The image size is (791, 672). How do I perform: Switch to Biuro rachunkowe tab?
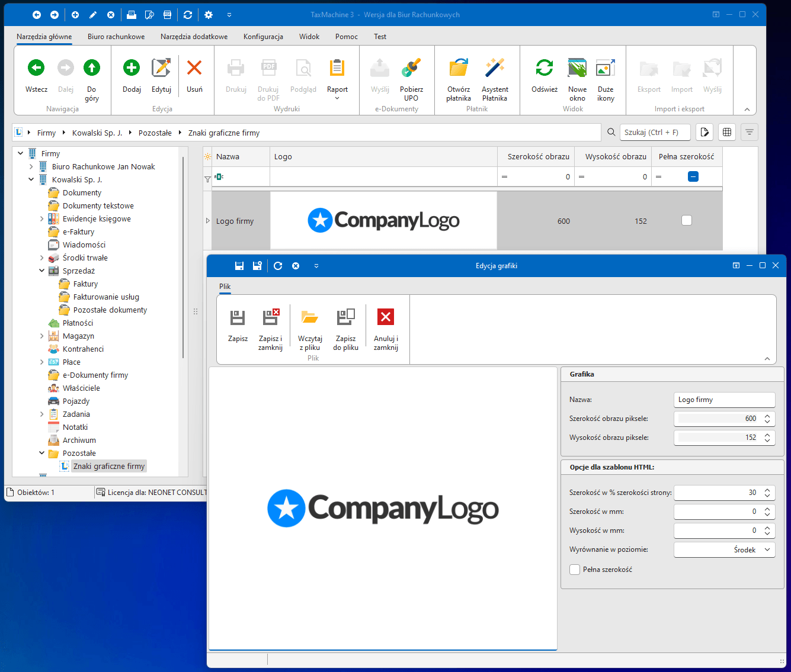coord(116,37)
